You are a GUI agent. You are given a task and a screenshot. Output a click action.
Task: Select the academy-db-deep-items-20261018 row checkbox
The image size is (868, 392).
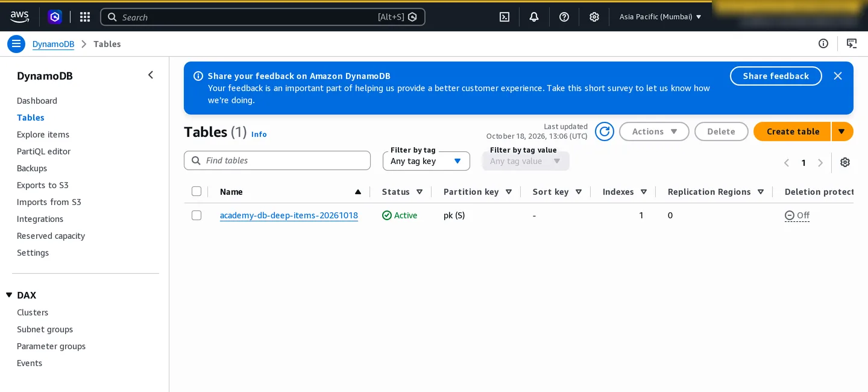point(197,215)
